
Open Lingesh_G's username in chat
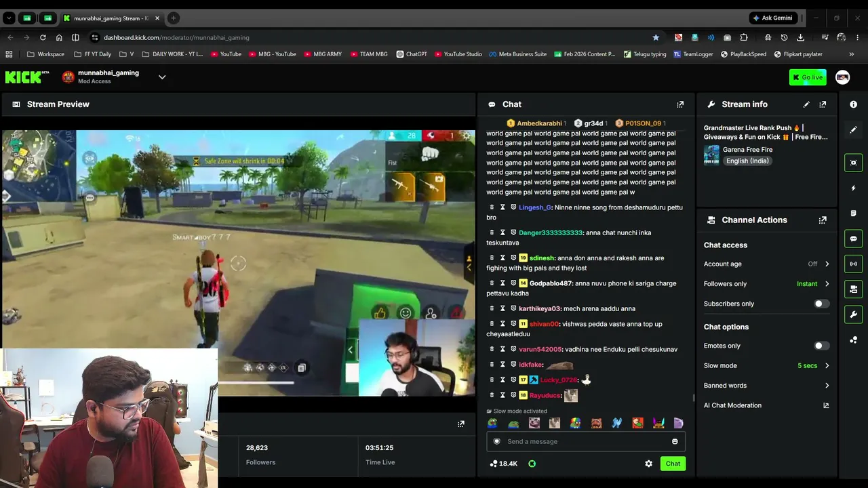535,207
